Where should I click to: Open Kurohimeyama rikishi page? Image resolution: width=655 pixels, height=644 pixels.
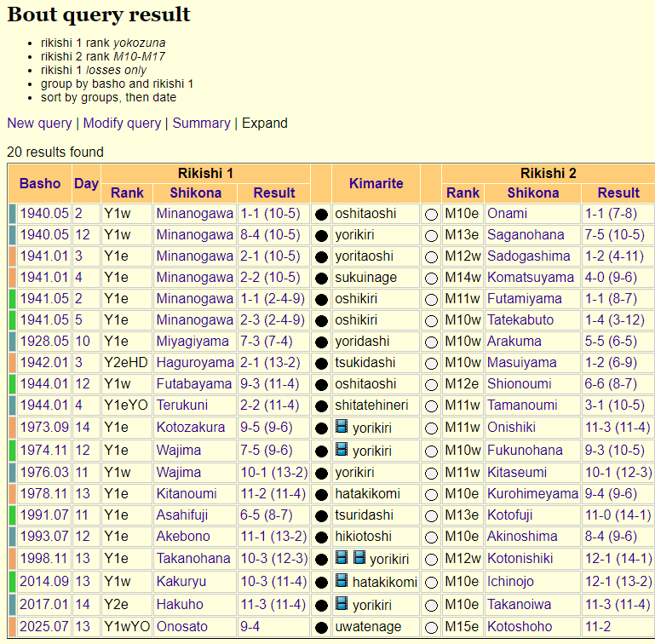[x=532, y=493]
